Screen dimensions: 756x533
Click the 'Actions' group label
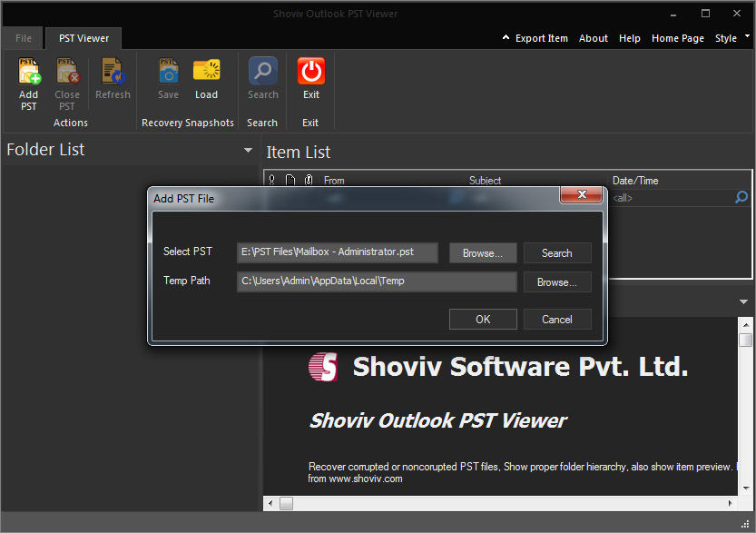[71, 123]
